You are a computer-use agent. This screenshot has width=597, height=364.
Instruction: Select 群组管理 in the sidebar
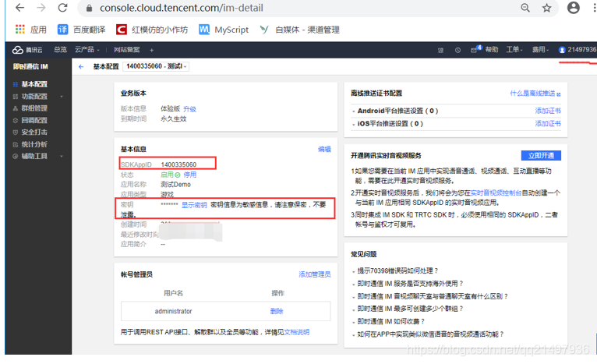tap(34, 108)
